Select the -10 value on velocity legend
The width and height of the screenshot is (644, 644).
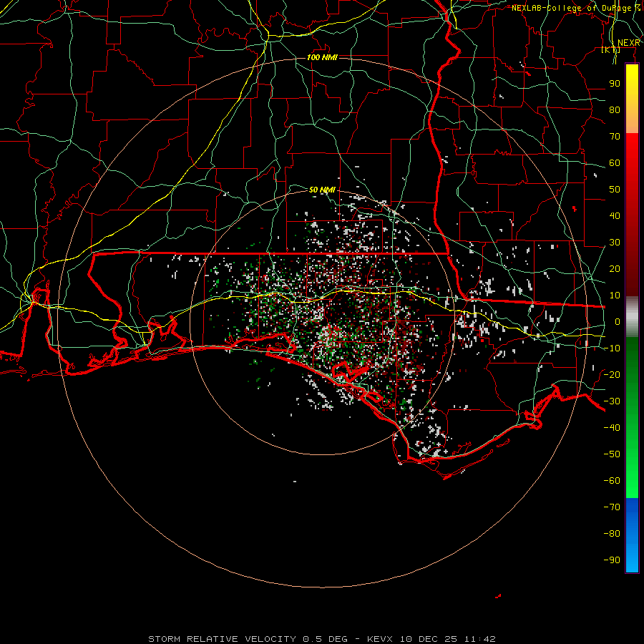(x=612, y=348)
